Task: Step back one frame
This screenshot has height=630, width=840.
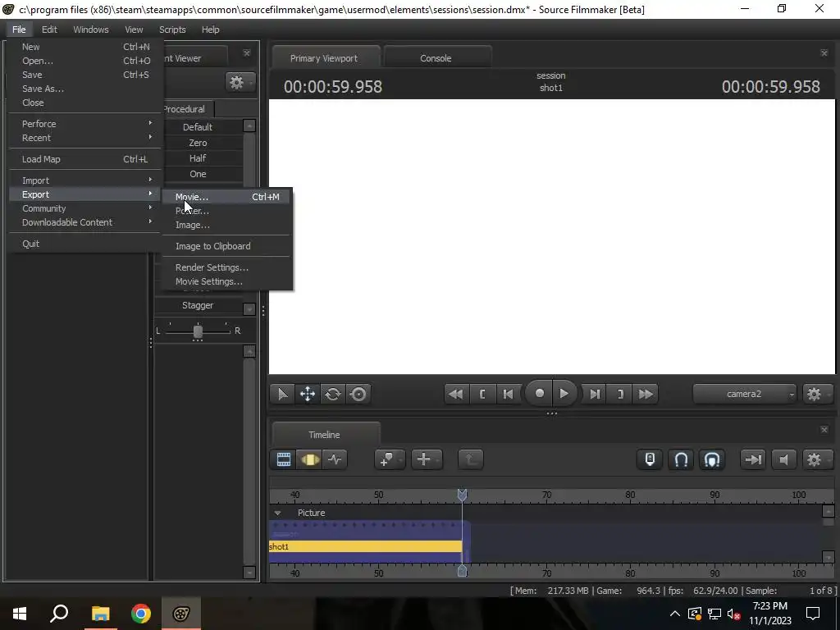Action: click(x=508, y=395)
